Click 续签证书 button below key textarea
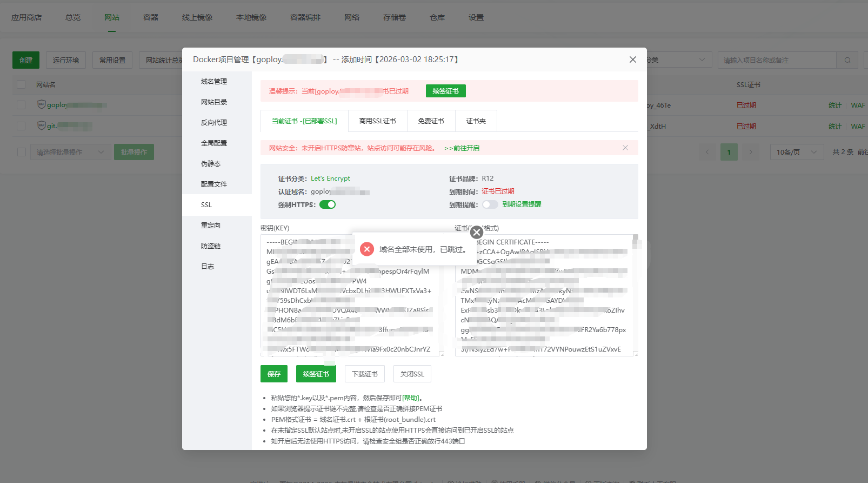 316,374
